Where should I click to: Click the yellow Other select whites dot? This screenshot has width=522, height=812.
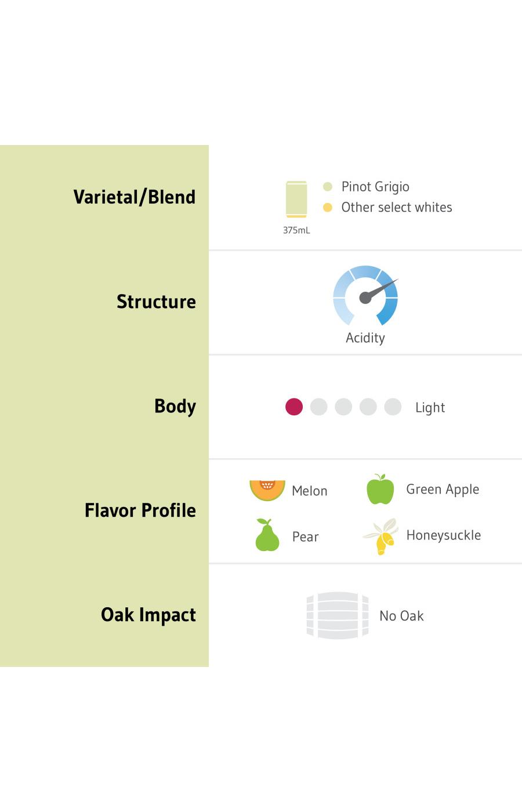tap(328, 208)
